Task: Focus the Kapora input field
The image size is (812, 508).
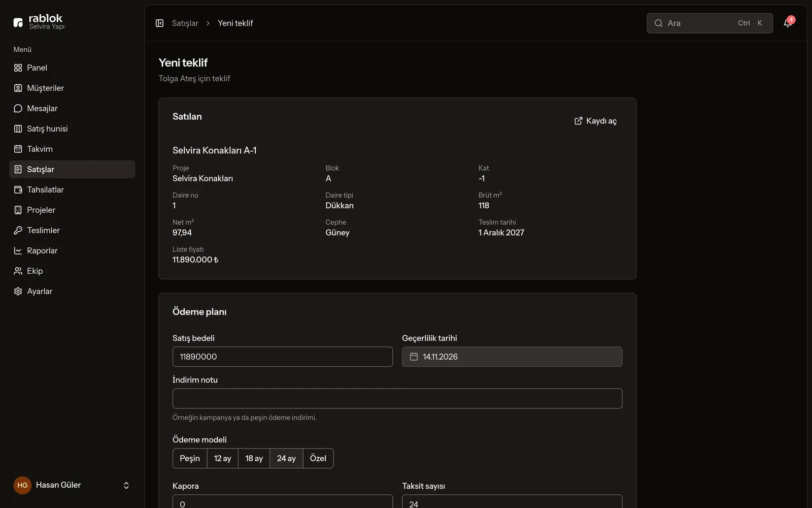Action: (283, 501)
